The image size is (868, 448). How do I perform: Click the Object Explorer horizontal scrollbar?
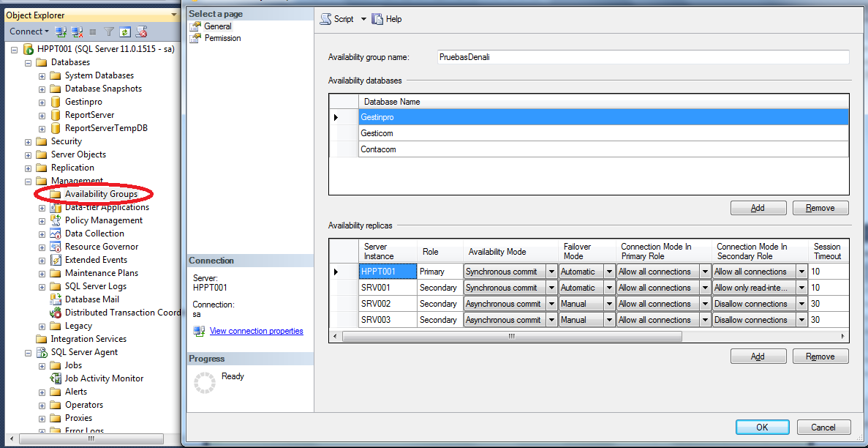point(92,438)
